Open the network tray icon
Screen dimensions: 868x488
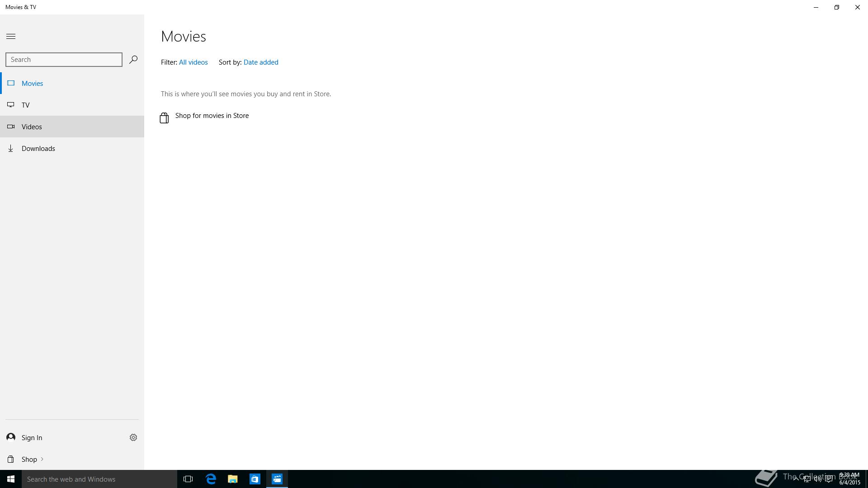[807, 479]
